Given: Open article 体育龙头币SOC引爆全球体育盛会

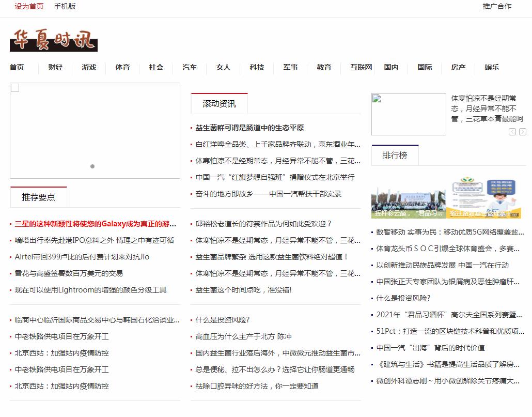Looking at the screenshot, I should click(448, 249).
